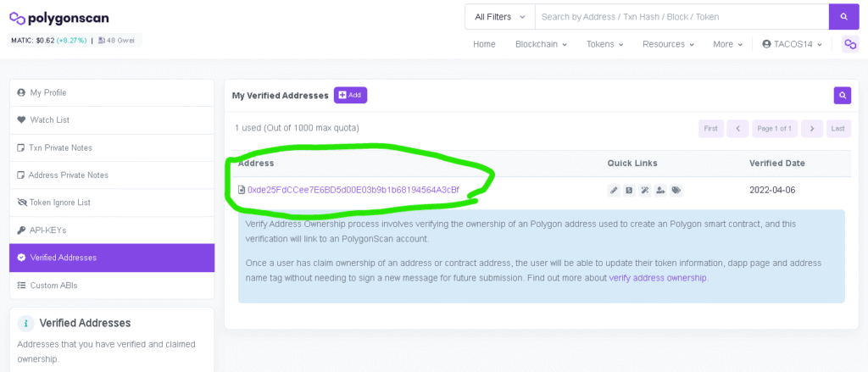Click the user arrow quick link icon
The image size is (868, 372).
tap(660, 190)
